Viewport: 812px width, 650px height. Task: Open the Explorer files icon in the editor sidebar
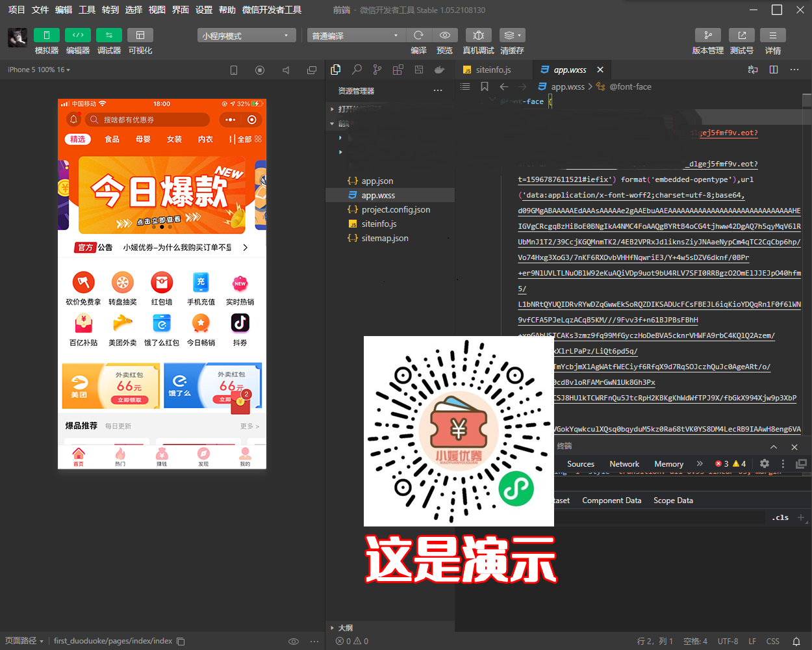coord(336,70)
